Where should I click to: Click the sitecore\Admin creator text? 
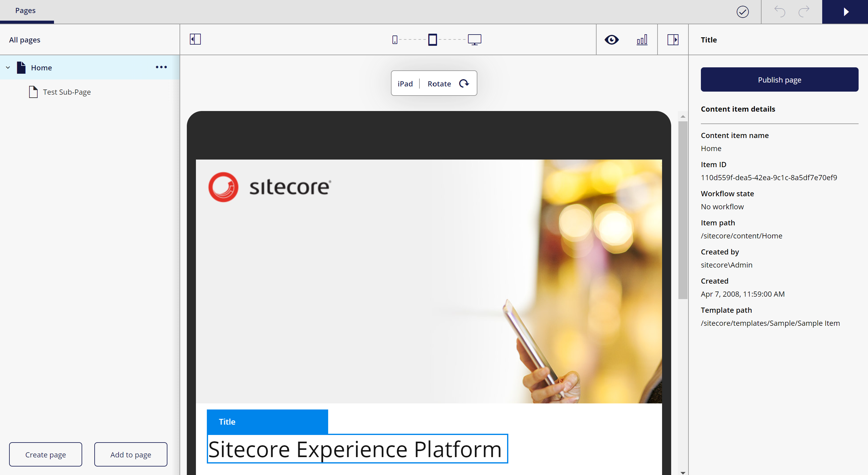point(726,265)
